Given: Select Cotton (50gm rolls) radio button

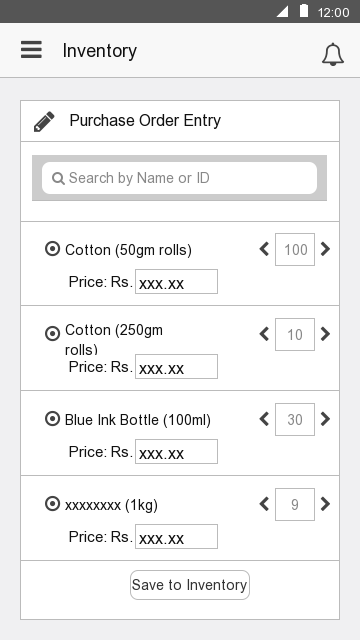Looking at the screenshot, I should coord(52,249).
